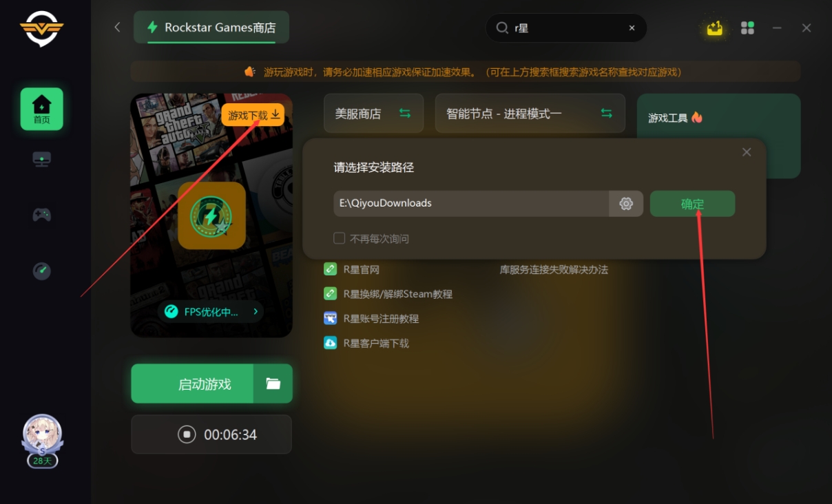Stop the acceleration timer
The image size is (832, 504).
187,434
